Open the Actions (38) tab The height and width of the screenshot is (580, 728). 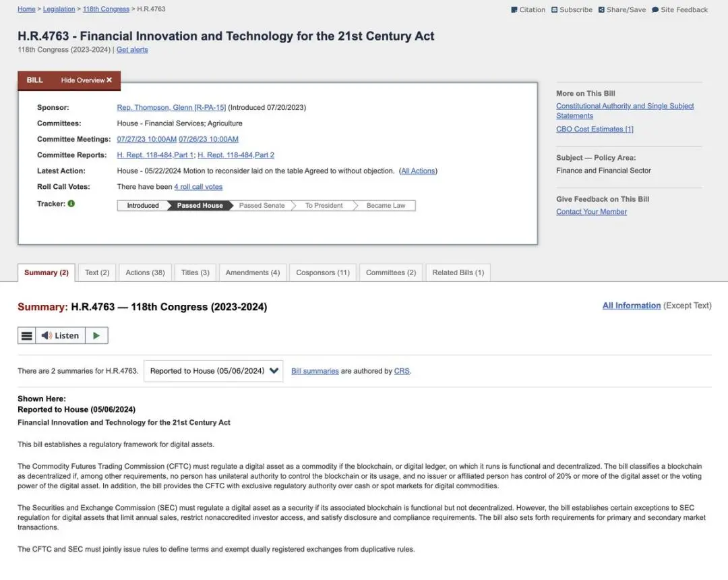tap(145, 272)
